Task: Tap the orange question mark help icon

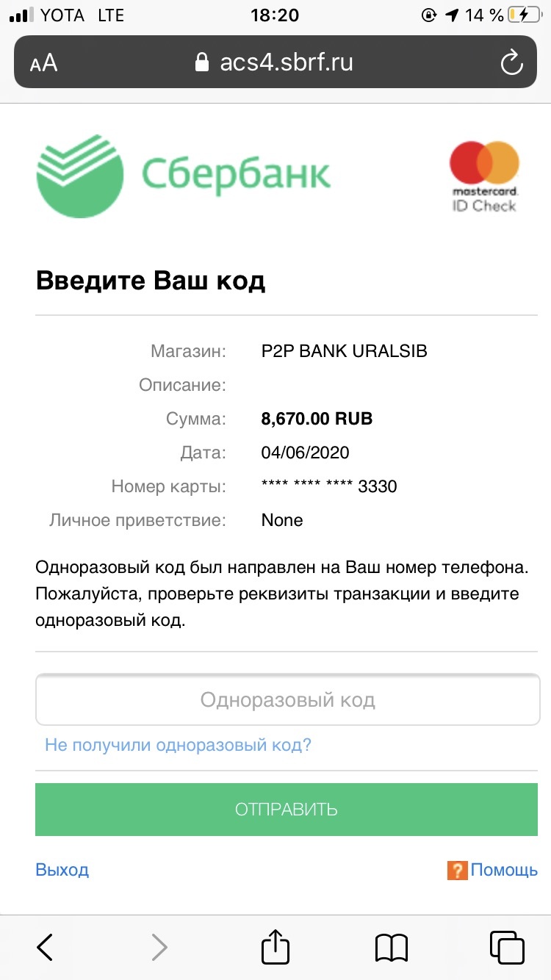Action: tap(457, 871)
